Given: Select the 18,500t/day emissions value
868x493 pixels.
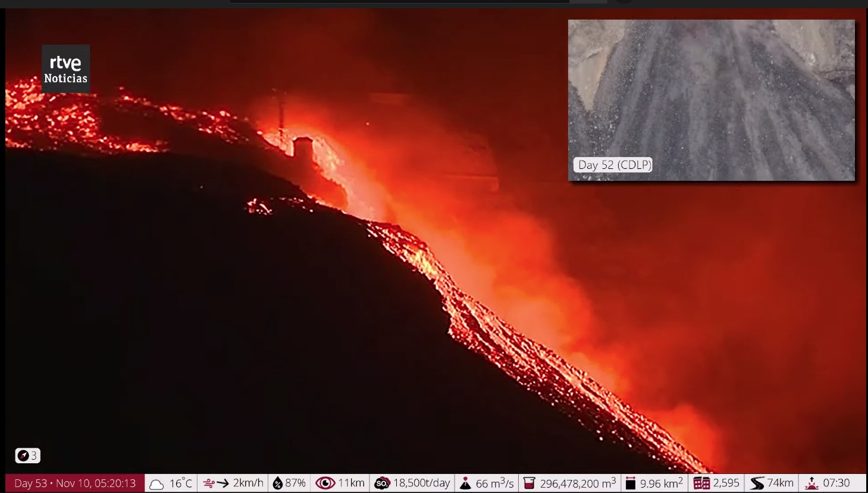Looking at the screenshot, I should pyautogui.click(x=421, y=483).
